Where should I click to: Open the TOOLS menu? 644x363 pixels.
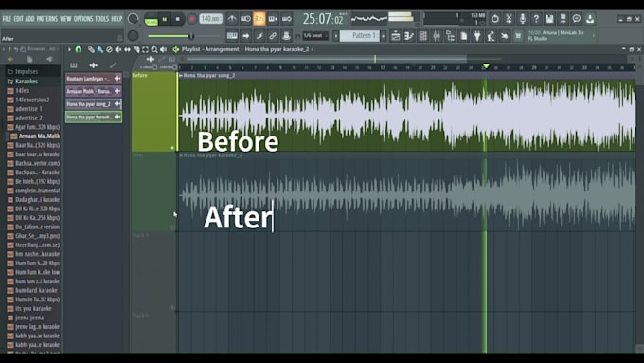[102, 19]
